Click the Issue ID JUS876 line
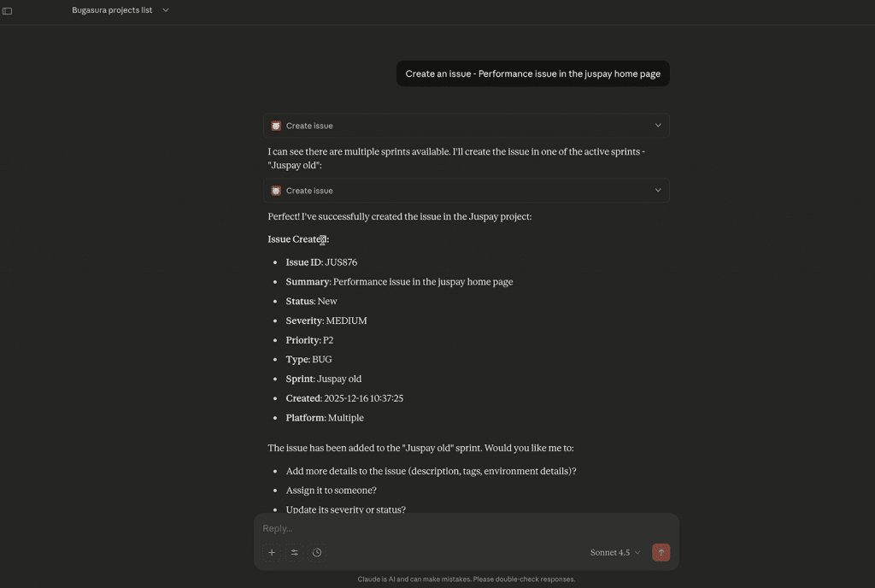The width and height of the screenshot is (875, 588). click(x=321, y=262)
